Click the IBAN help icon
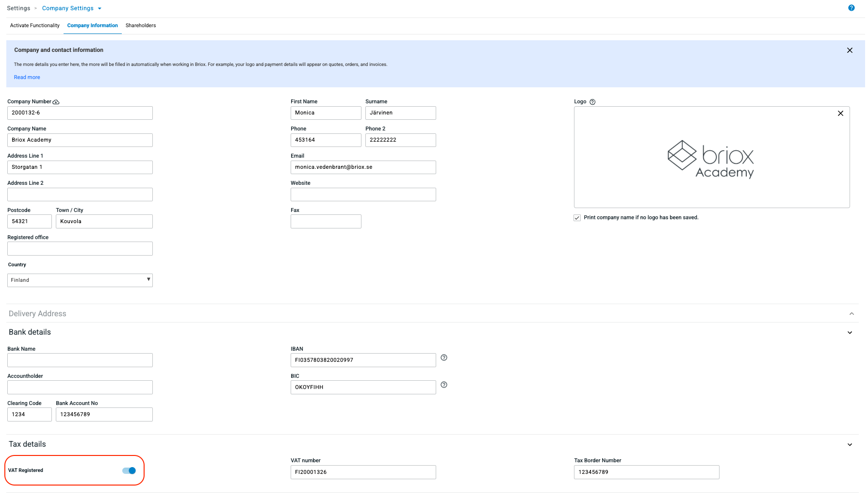This screenshot has height=503, width=868. click(x=443, y=358)
